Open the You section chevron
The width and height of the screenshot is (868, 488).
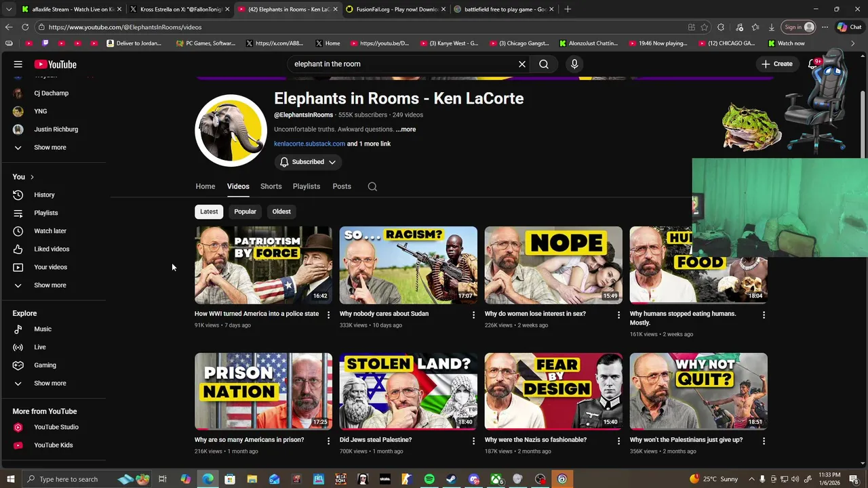pyautogui.click(x=31, y=177)
